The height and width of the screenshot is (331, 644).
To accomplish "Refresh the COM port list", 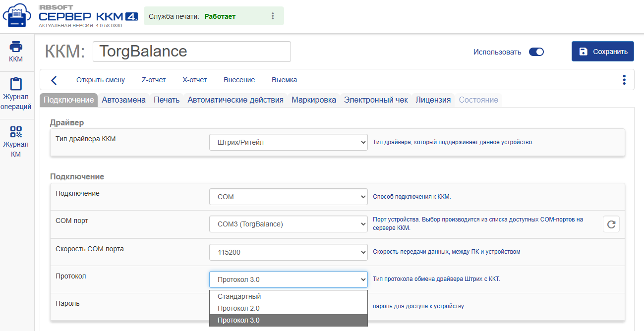I will pos(611,224).
